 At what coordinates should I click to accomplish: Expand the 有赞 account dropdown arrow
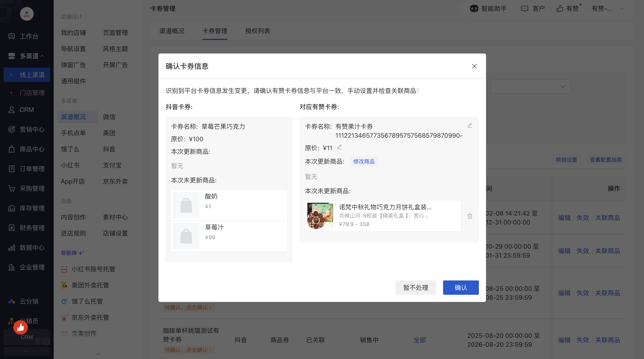click(x=622, y=9)
